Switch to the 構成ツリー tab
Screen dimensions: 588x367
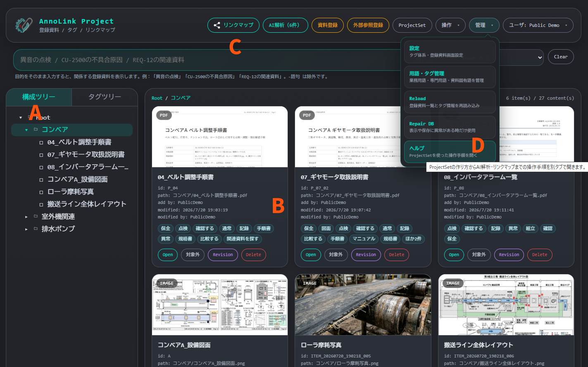click(x=39, y=97)
